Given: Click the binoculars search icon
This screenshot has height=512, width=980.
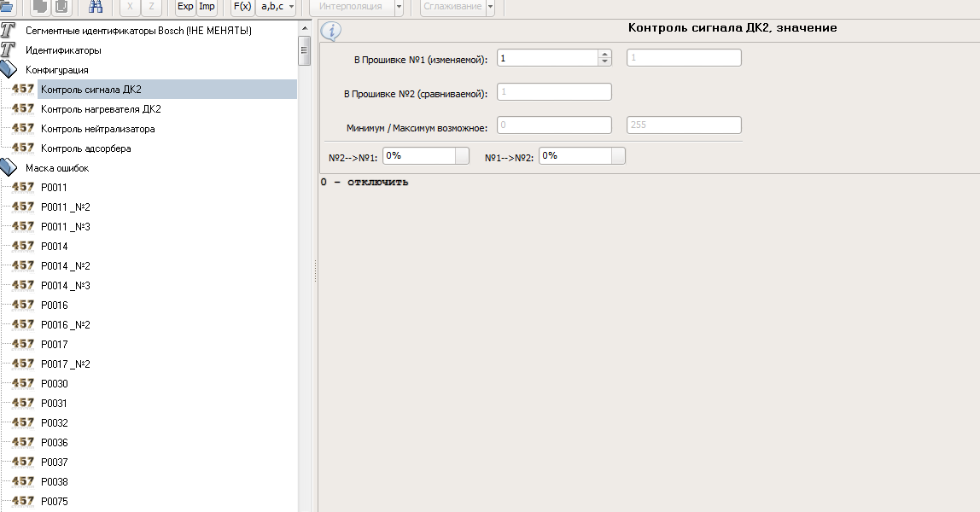Looking at the screenshot, I should (x=96, y=7).
